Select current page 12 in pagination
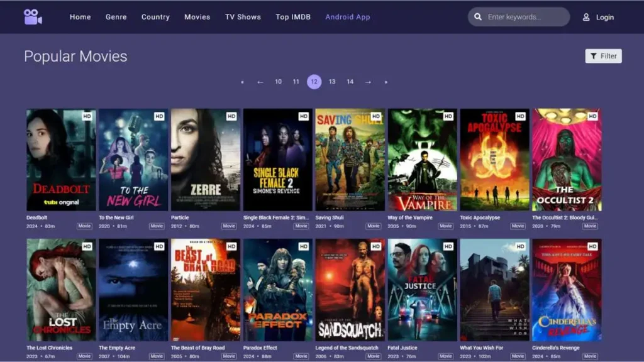 314,82
